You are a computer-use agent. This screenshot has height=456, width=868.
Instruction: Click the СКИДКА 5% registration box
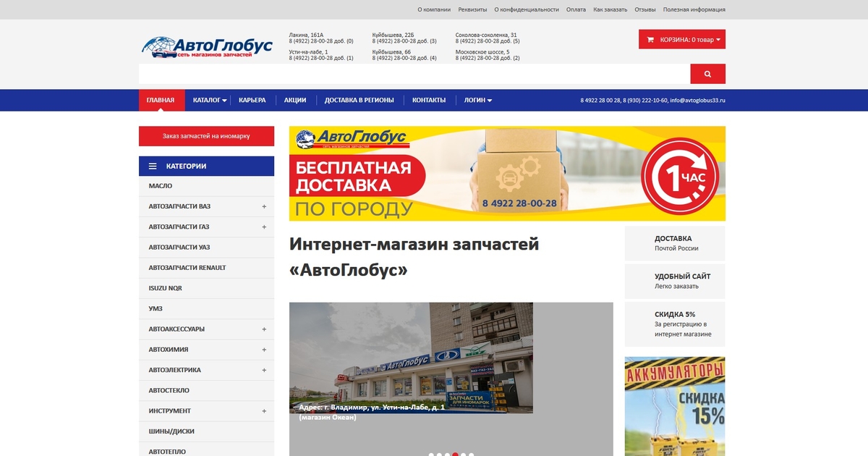675,324
